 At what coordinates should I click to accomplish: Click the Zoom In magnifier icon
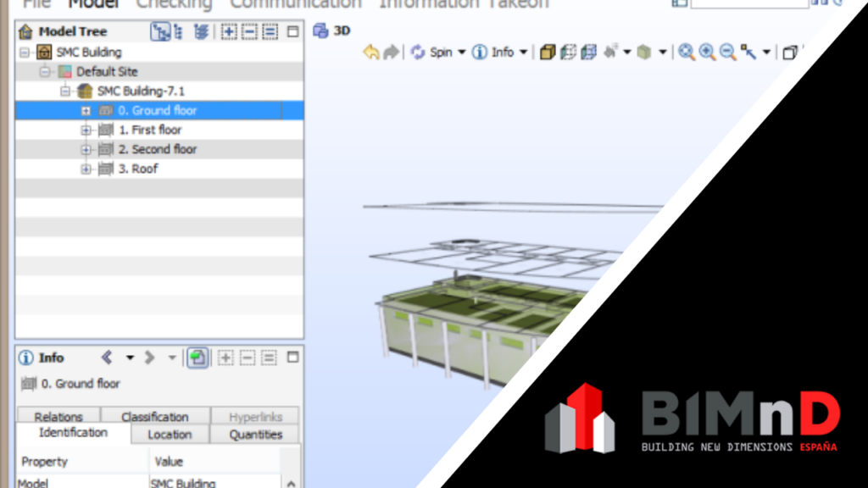pyautogui.click(x=707, y=53)
